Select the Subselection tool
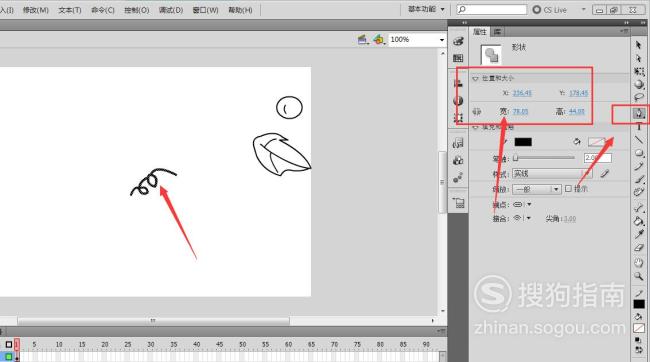The image size is (650, 362). (638, 58)
